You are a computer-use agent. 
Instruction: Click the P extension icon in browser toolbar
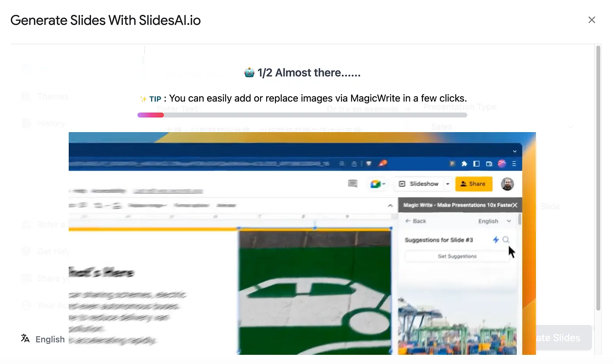[452, 164]
